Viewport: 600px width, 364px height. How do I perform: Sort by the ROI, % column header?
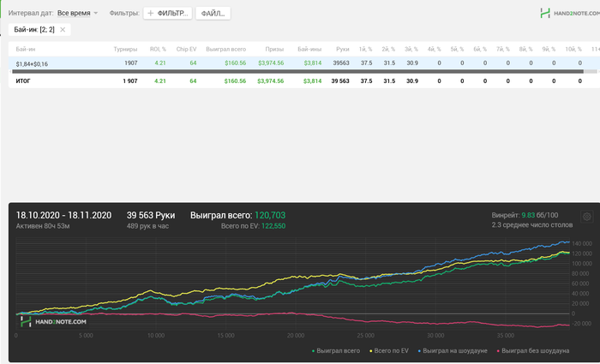[158, 50]
